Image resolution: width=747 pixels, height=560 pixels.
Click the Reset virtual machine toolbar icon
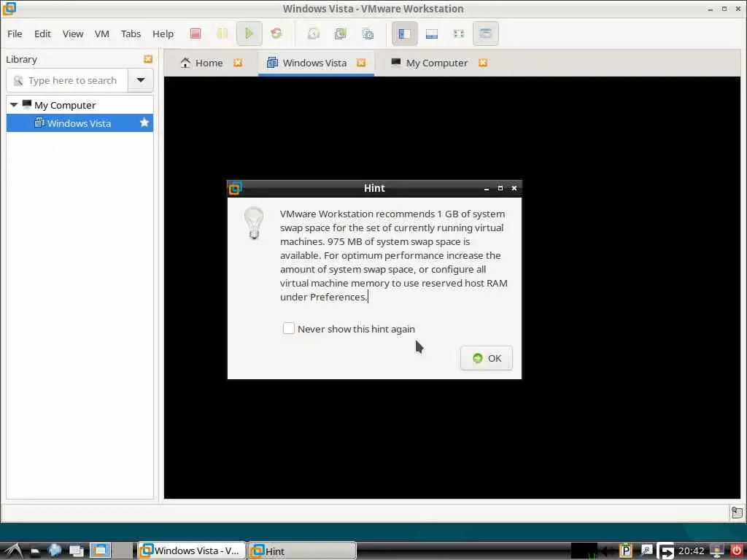(x=276, y=34)
